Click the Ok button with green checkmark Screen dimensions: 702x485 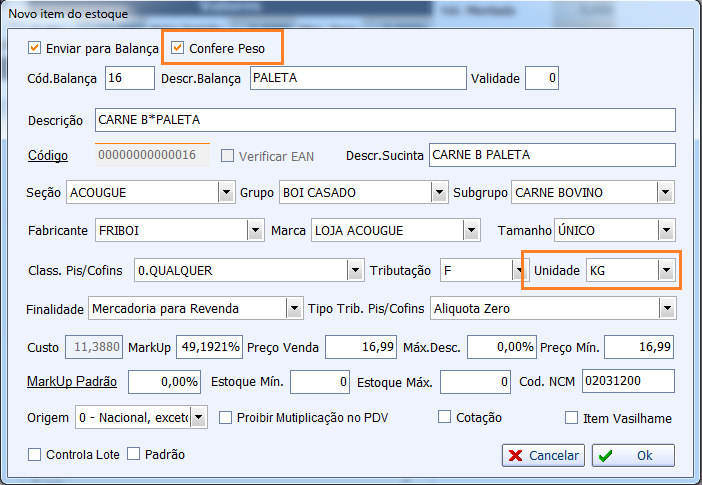(x=633, y=455)
